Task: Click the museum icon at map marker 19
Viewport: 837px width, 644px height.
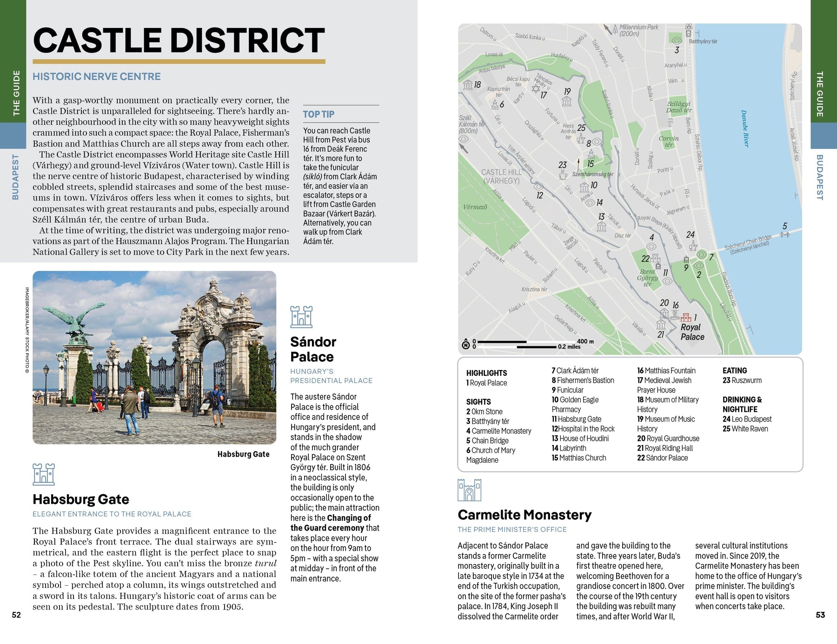Action: coord(566,101)
